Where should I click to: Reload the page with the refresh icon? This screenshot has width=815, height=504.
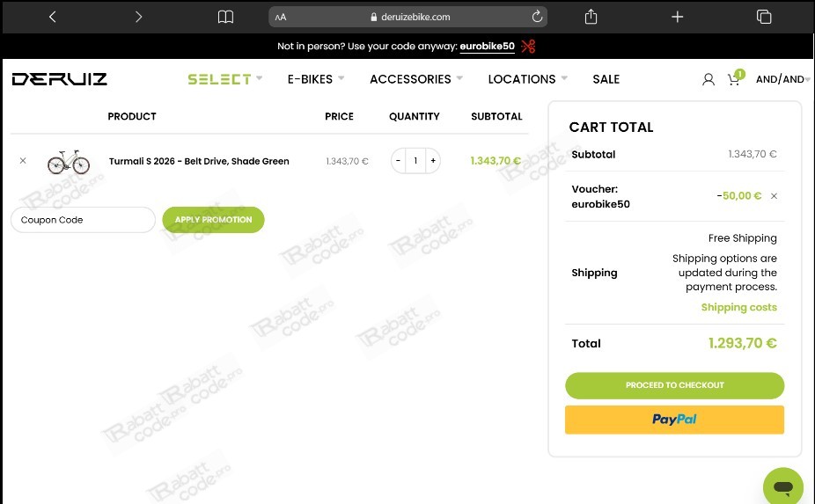point(537,17)
